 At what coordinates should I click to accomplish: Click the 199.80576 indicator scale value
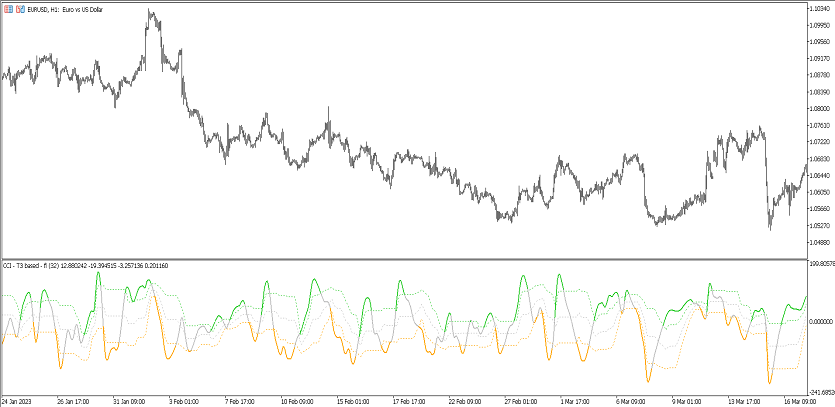[819, 265]
